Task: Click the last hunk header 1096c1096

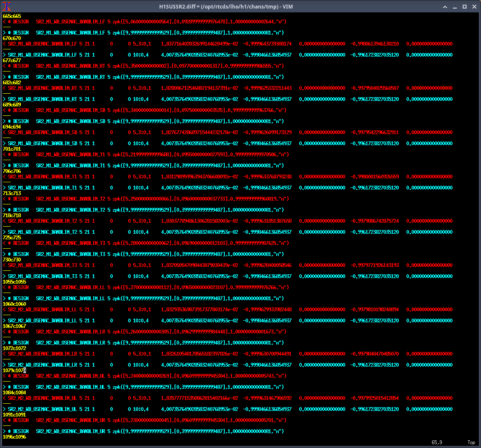Action: click(x=14, y=437)
